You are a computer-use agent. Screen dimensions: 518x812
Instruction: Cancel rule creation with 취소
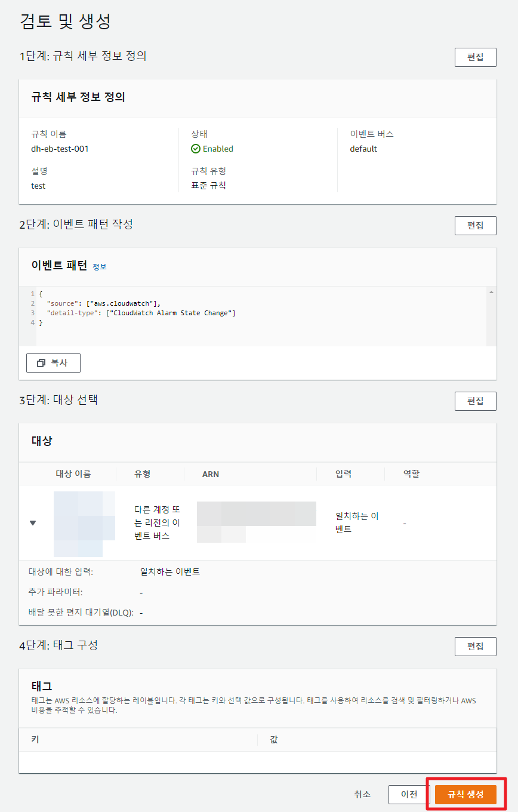(362, 794)
